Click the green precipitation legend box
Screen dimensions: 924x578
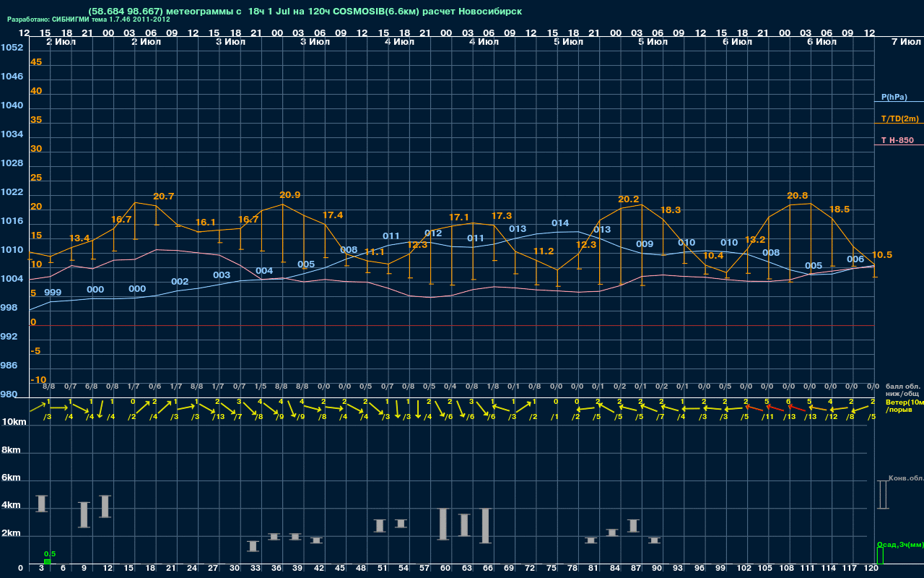(x=879, y=556)
